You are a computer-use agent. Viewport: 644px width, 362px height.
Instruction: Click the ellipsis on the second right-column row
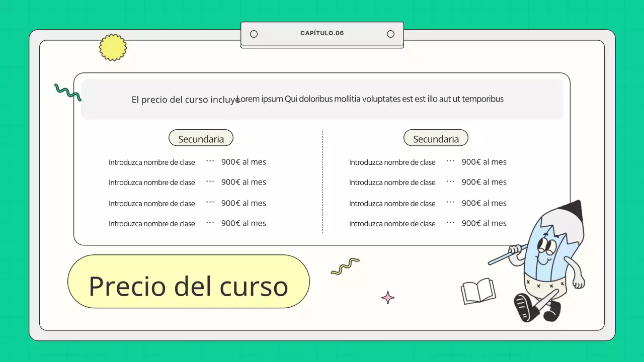pyautogui.click(x=450, y=182)
